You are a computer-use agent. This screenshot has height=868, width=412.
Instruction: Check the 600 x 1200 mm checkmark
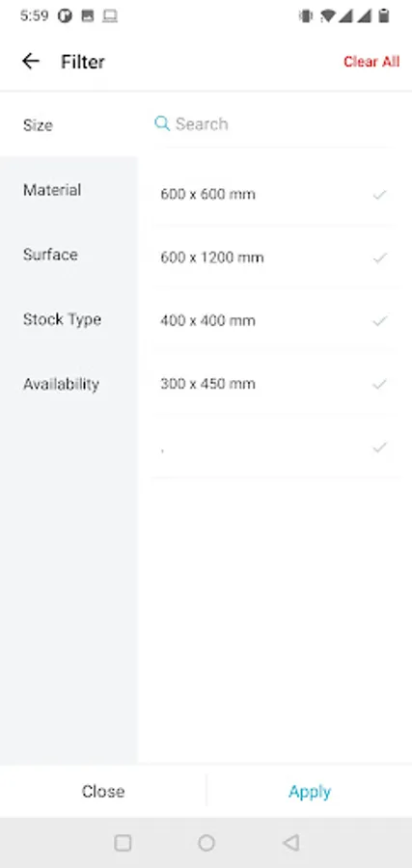pyautogui.click(x=379, y=258)
